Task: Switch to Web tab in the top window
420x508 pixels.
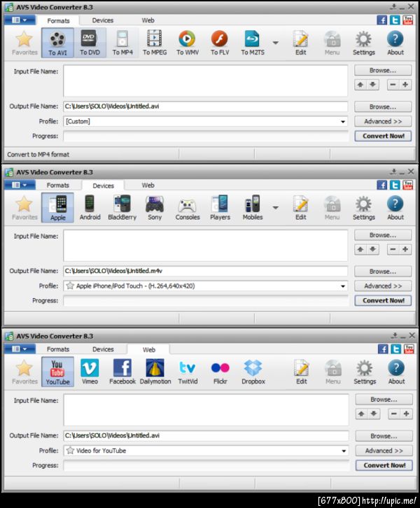Action: (148, 20)
